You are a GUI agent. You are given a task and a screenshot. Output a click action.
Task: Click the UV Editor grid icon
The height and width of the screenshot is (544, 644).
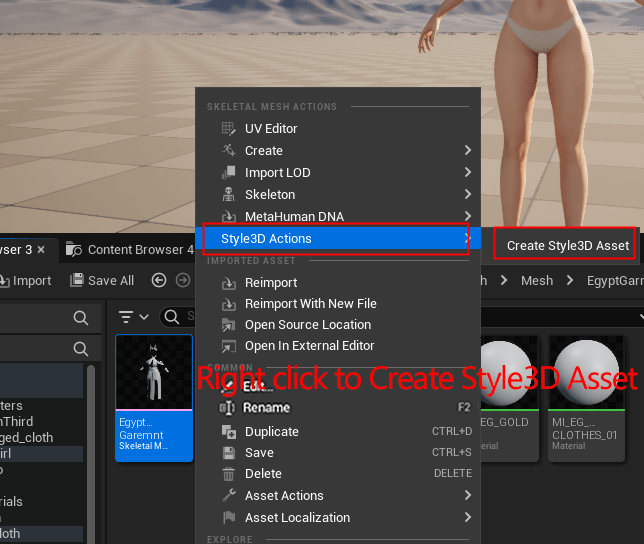pyautogui.click(x=229, y=129)
